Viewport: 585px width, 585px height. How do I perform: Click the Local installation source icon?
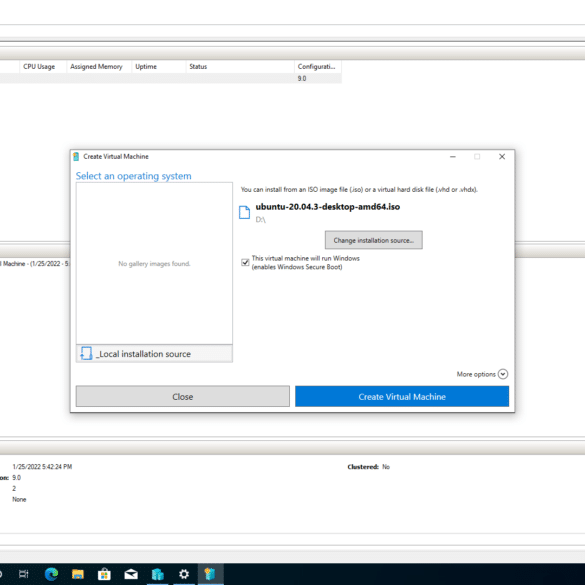[x=86, y=353]
